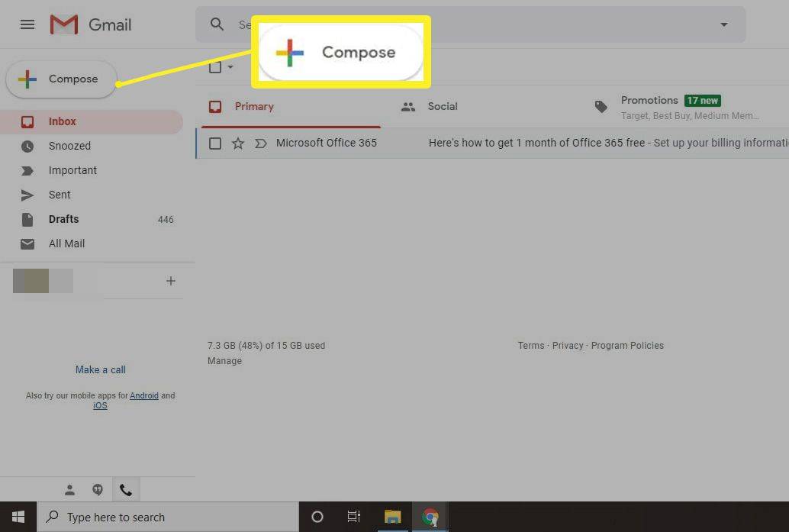Click the Drafts count 446
789x532 pixels.
(166, 220)
